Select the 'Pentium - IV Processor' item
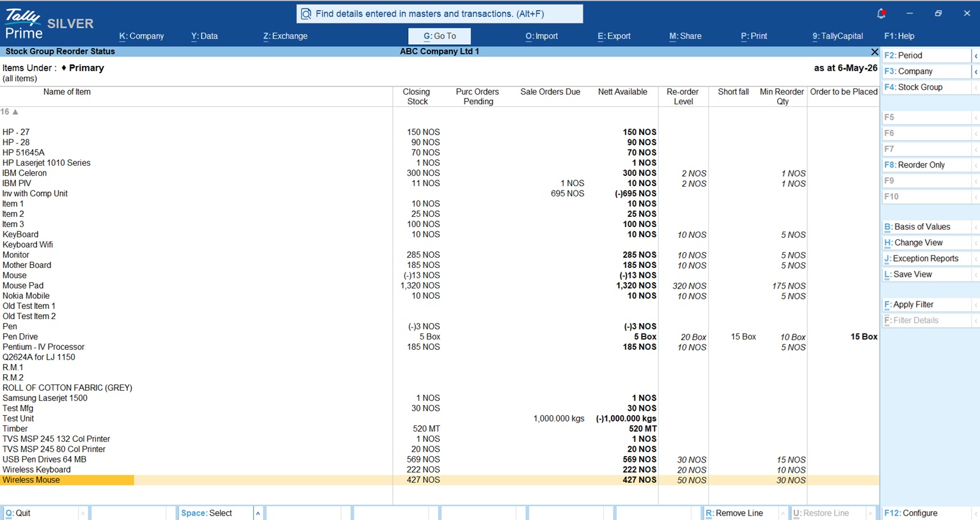The height and width of the screenshot is (520, 980). (x=43, y=347)
